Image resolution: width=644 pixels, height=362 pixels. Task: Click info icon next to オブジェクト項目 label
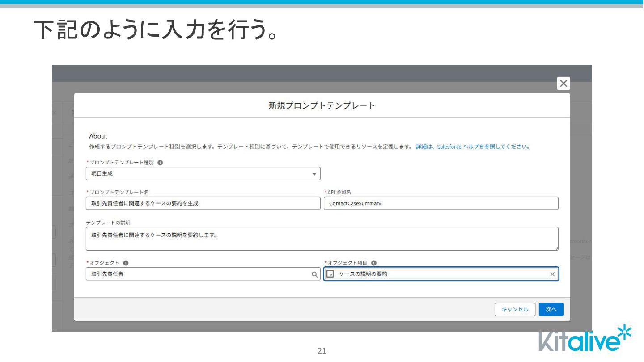(x=374, y=263)
